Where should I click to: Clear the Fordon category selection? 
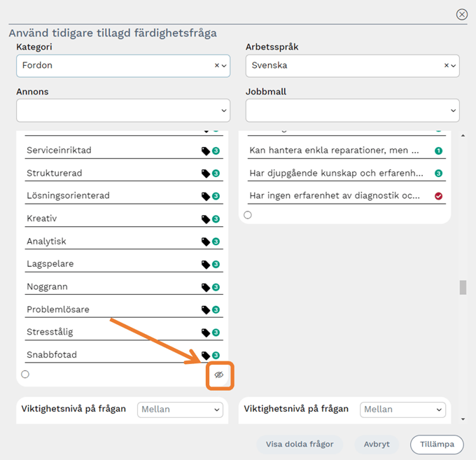pos(217,66)
